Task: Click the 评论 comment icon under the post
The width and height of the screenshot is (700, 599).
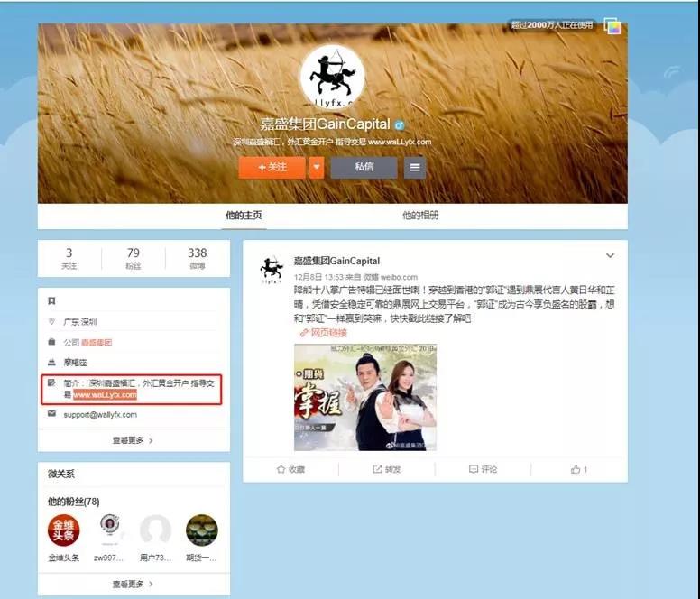Action: 474,469
